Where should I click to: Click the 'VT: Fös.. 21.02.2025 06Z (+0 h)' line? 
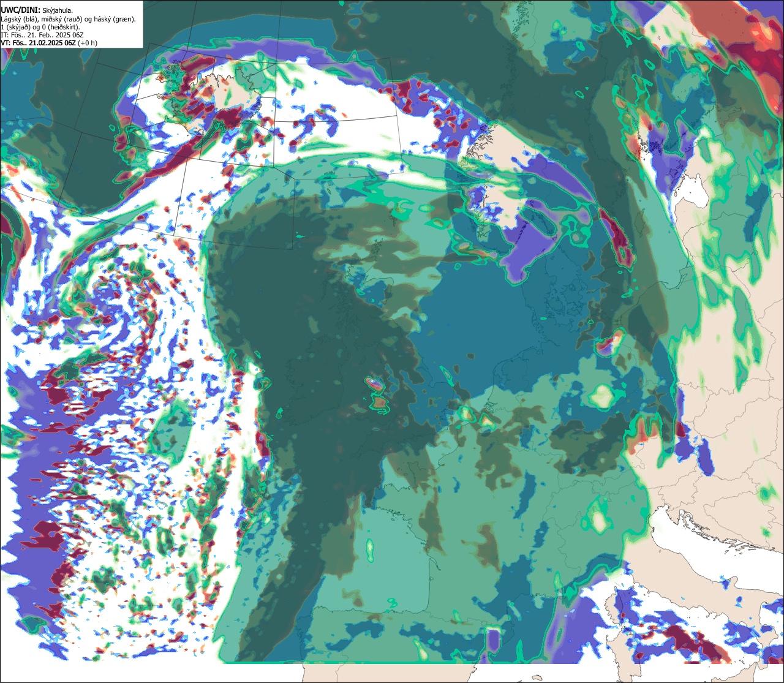click(x=49, y=43)
